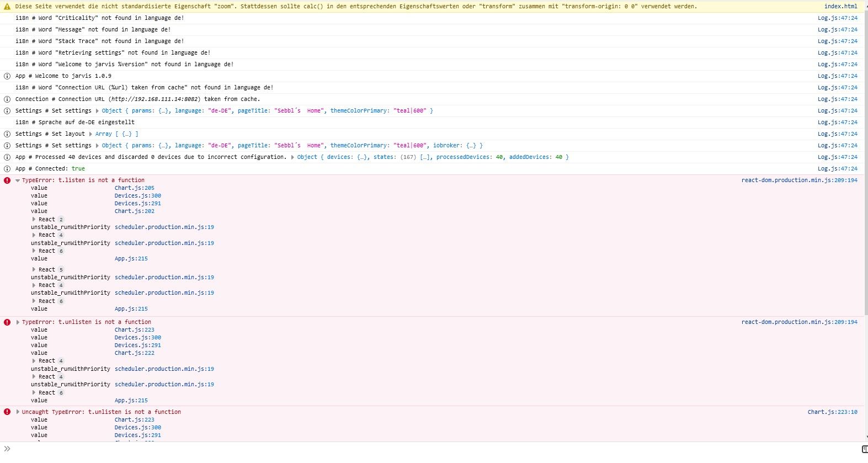This screenshot has width=868, height=463.
Task: Click the "Message" not found in language message
Action: [x=93, y=30]
